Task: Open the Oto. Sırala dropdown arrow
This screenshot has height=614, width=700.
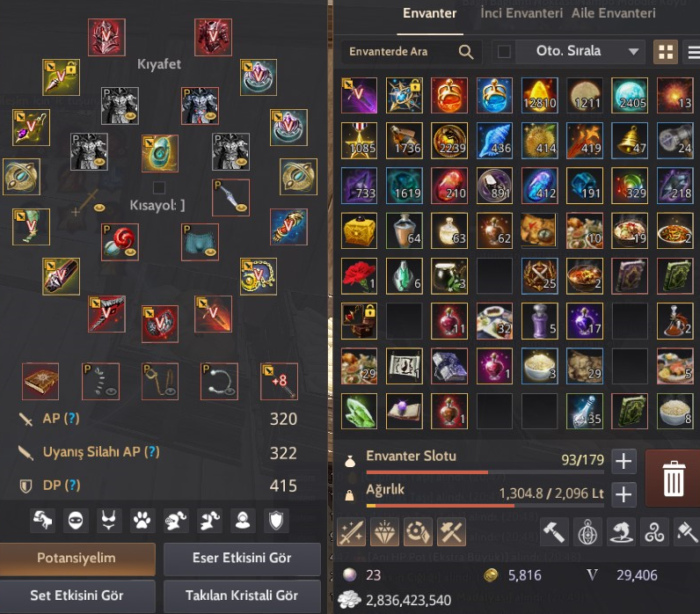Action: tap(633, 51)
